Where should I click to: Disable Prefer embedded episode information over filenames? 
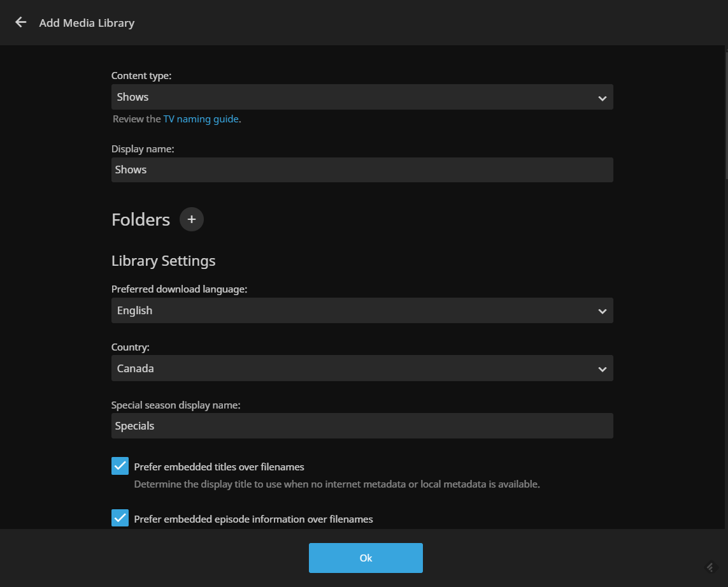coord(120,518)
